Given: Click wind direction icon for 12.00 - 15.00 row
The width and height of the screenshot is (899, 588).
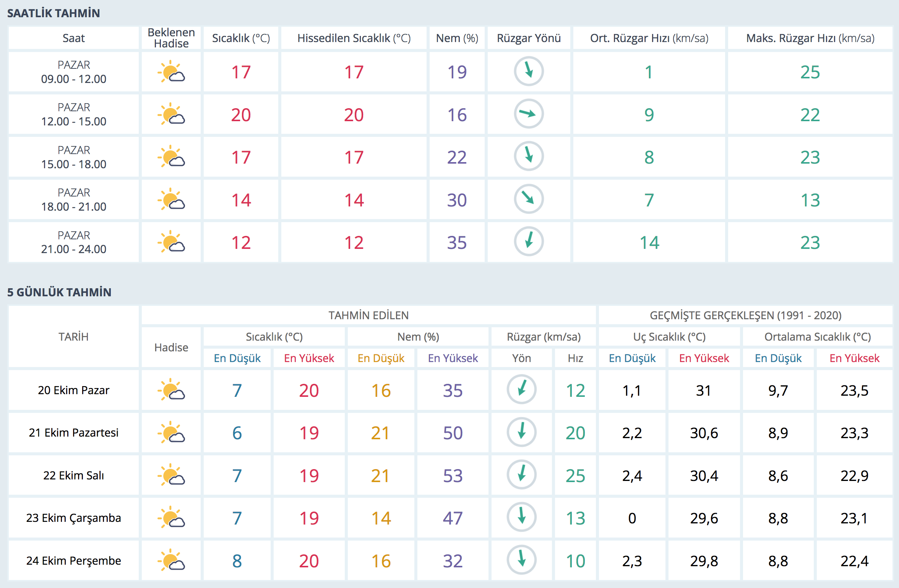Looking at the screenshot, I should click(529, 114).
